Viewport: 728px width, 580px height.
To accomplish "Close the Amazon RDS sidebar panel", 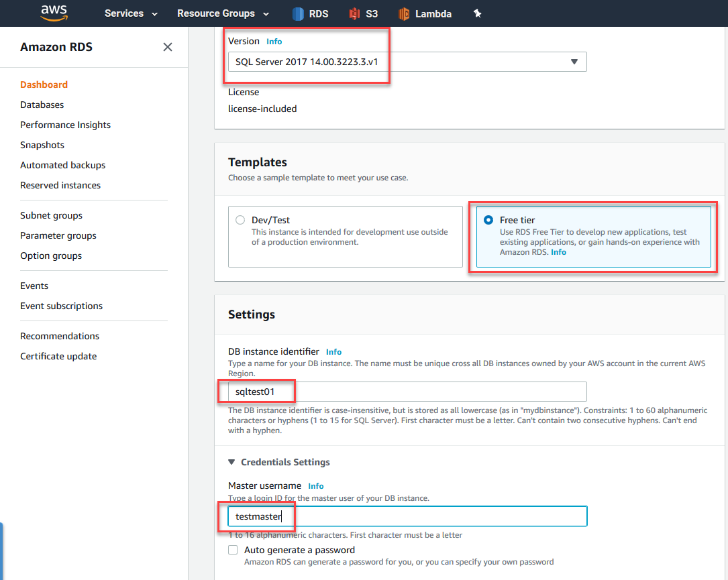I will 168,47.
